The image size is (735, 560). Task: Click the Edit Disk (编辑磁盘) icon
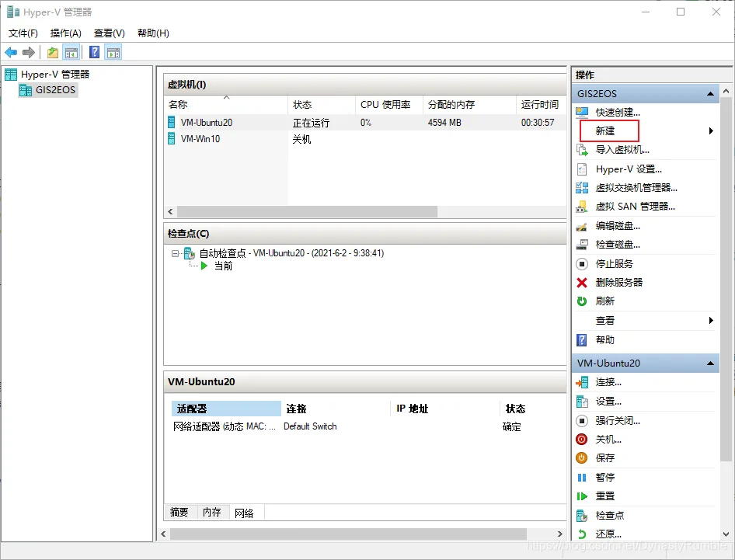click(x=582, y=226)
